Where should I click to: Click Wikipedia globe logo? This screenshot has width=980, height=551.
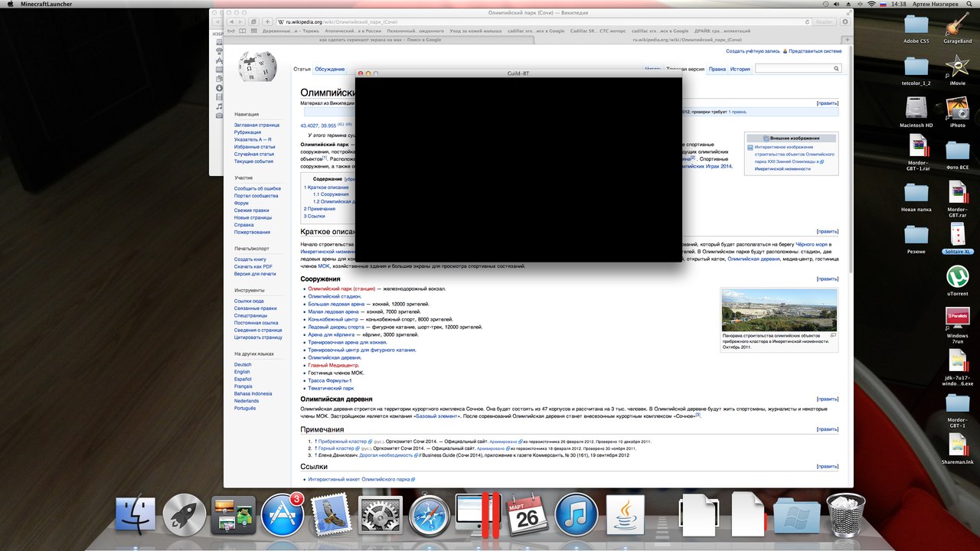(256, 67)
